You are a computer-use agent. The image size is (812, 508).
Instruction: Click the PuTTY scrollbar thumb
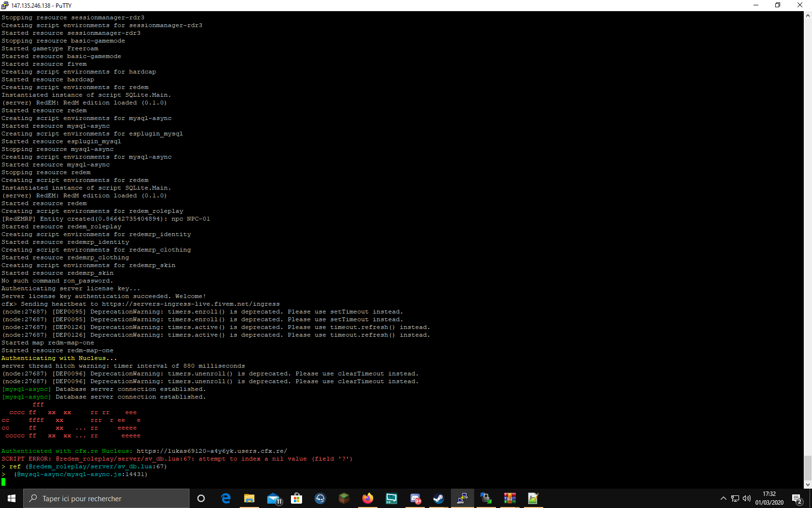click(808, 468)
